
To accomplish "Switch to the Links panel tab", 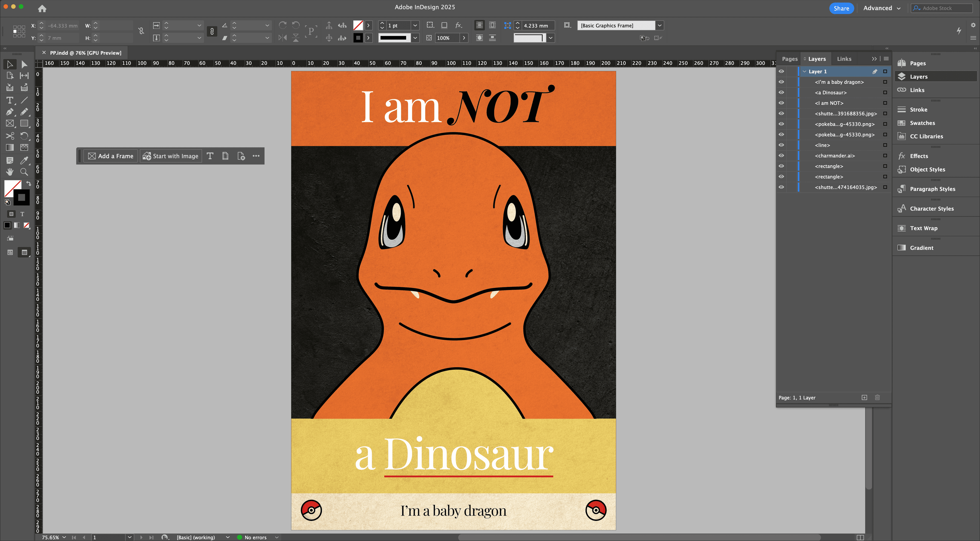I will pyautogui.click(x=844, y=59).
